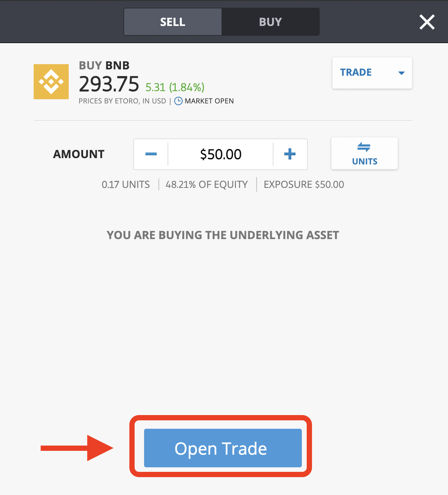This screenshot has width=448, height=495.
Task: Click the MARKET OPEN status text
Action: pos(209,101)
